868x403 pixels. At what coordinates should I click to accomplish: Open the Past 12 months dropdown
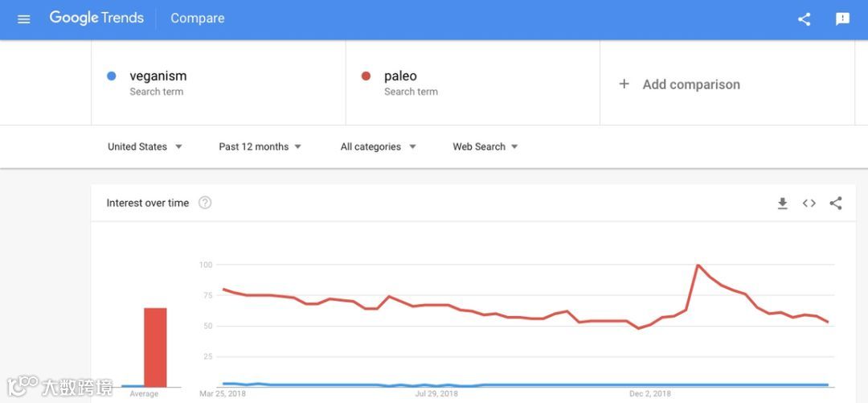click(x=260, y=146)
